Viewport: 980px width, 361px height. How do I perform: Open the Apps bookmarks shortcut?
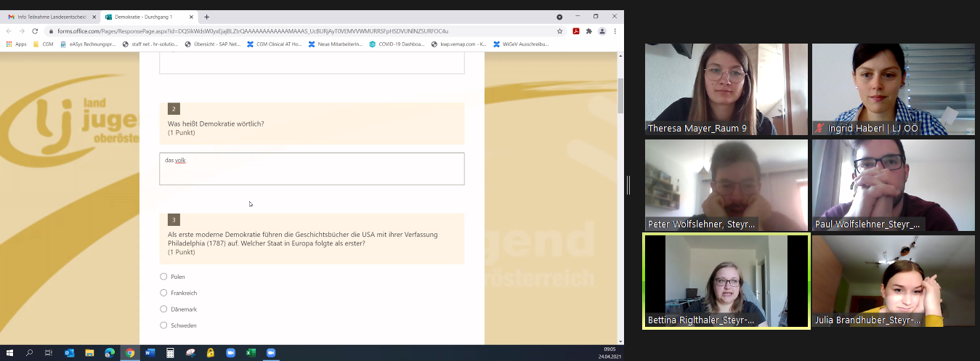point(16,44)
